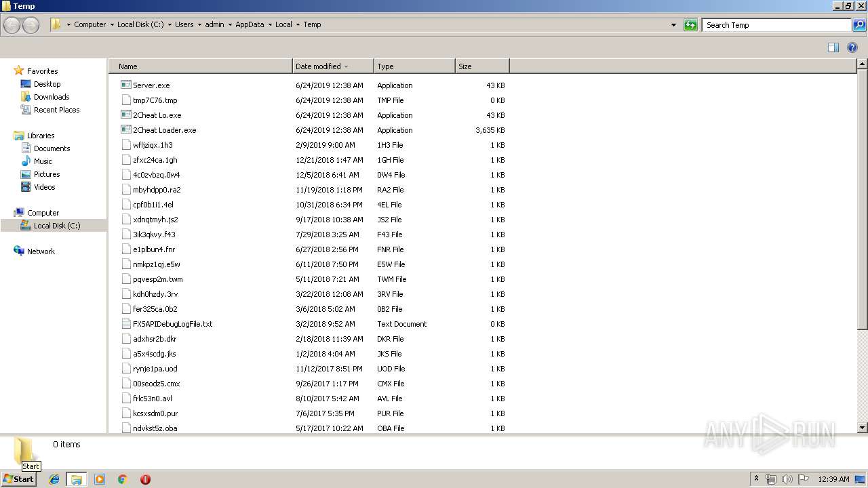Launch Internet Explorer from taskbar

coord(54,479)
